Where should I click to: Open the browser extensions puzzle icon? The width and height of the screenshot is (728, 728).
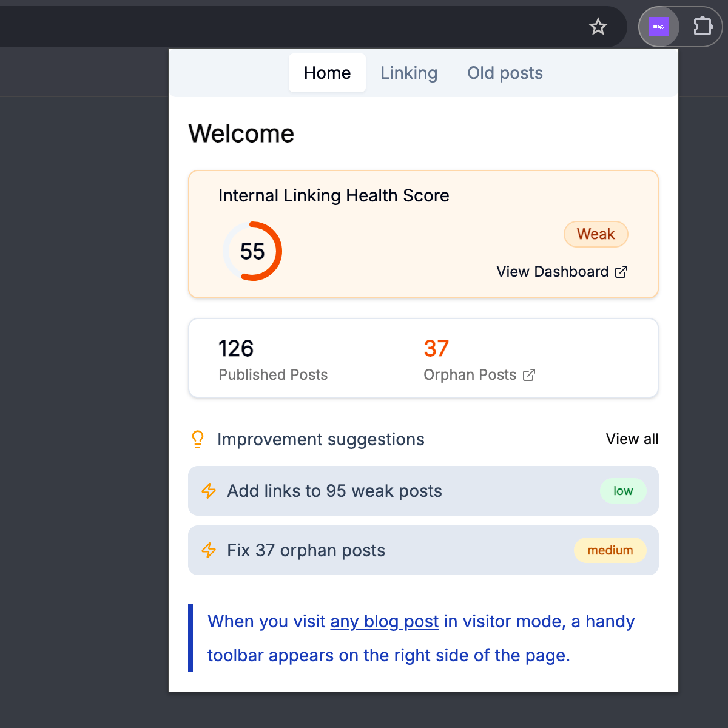click(703, 26)
